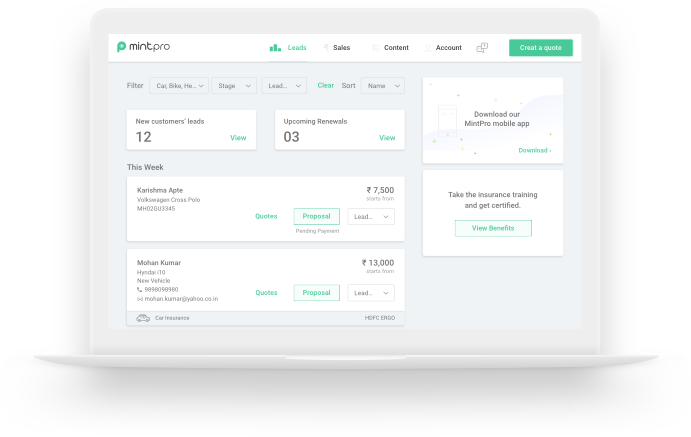Open the chat bubbles icon in header
The height and width of the screenshot is (437, 691).
pos(482,47)
